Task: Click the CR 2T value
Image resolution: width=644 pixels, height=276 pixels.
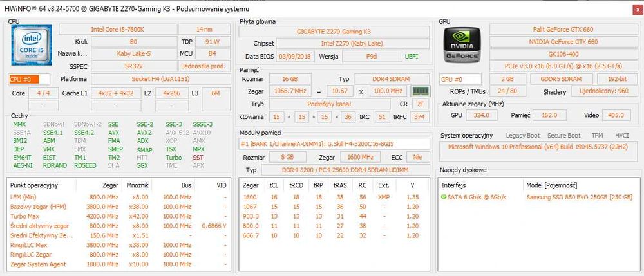Action: point(420,104)
